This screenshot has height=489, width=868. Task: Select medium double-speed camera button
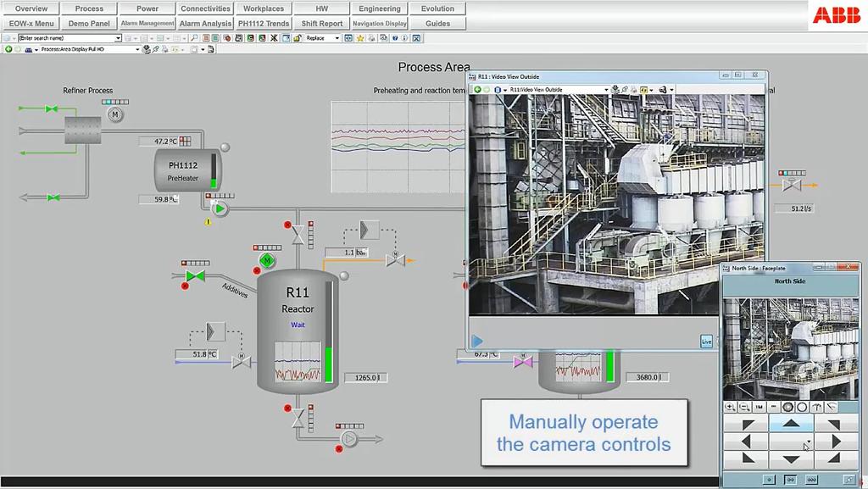click(791, 480)
